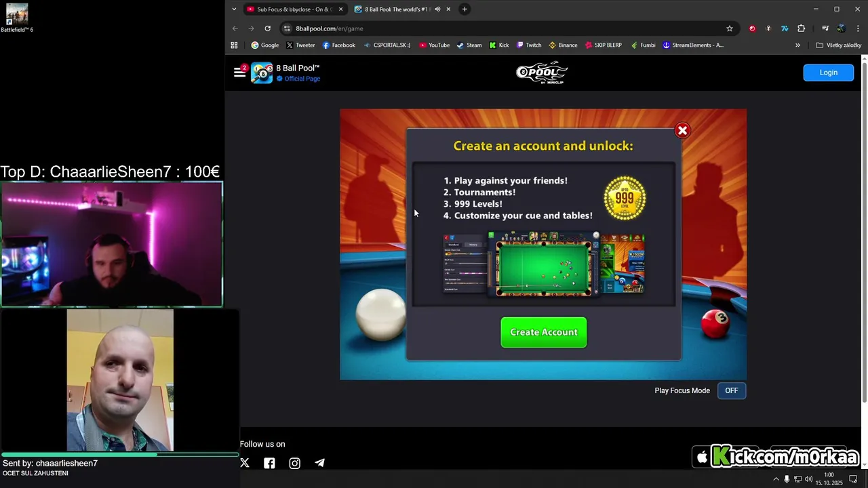The height and width of the screenshot is (488, 868).
Task: Toggle the Play Focus Mode switch
Action: pos(732,390)
